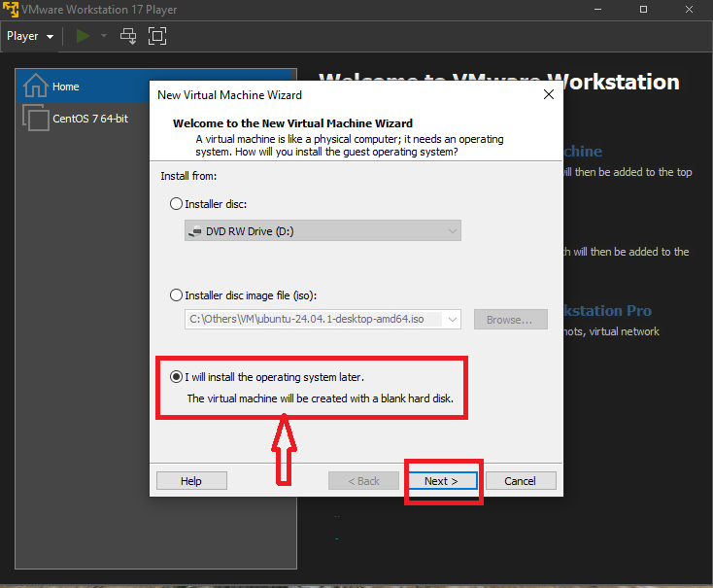Click Send Ctrl+Alt+Del toolbar icon
The height and width of the screenshot is (588, 713).
point(128,36)
